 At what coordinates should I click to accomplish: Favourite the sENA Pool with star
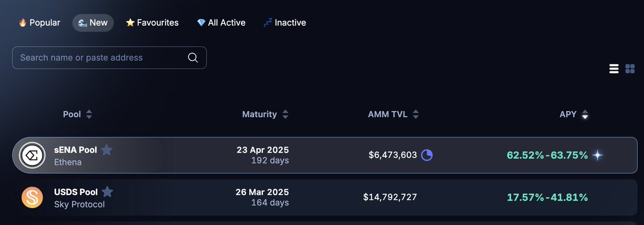tap(107, 150)
